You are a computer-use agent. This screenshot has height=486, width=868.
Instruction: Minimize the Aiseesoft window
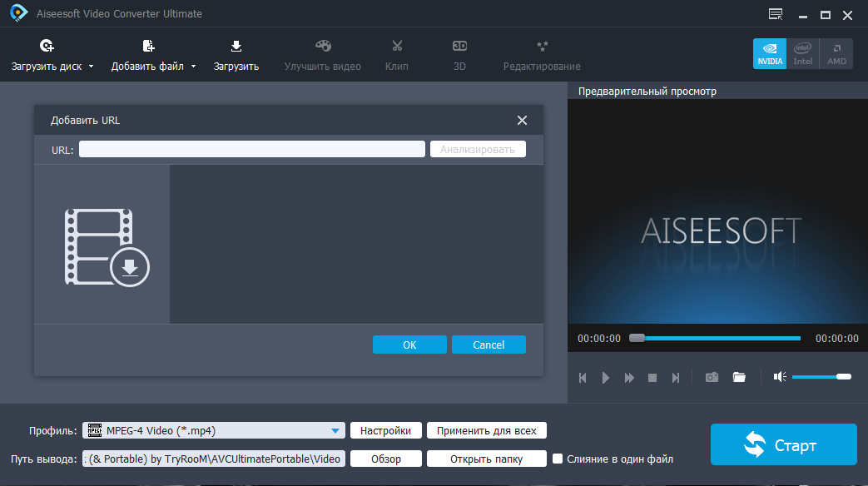tap(803, 16)
